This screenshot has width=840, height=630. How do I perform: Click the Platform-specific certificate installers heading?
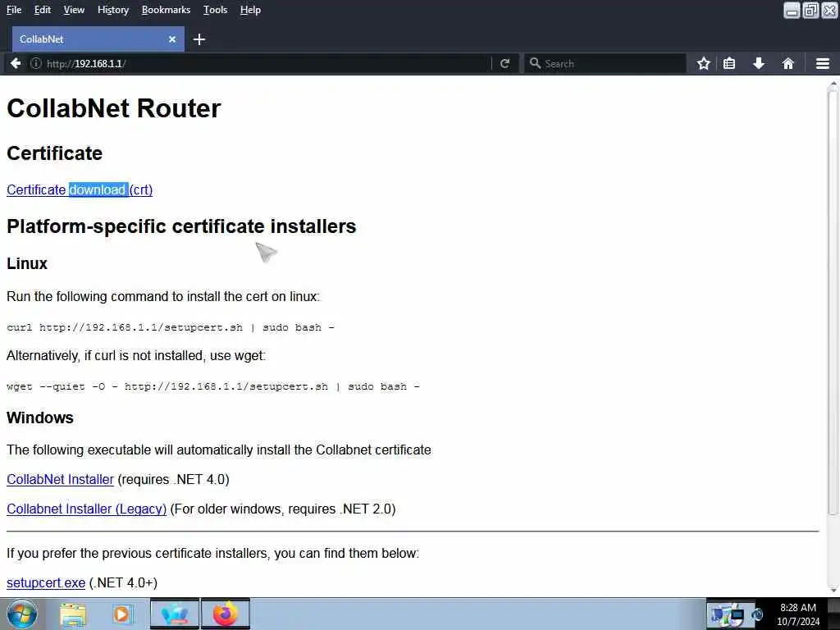(181, 226)
